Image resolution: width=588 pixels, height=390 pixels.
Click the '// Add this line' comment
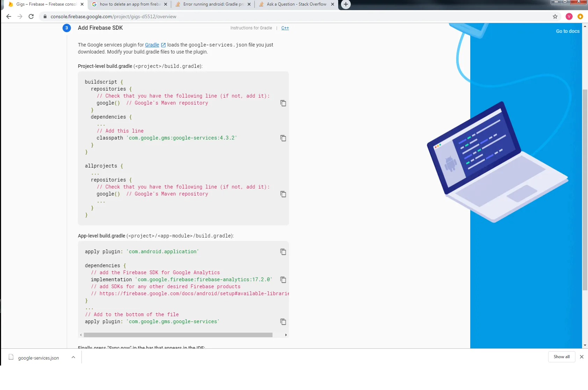click(x=120, y=131)
